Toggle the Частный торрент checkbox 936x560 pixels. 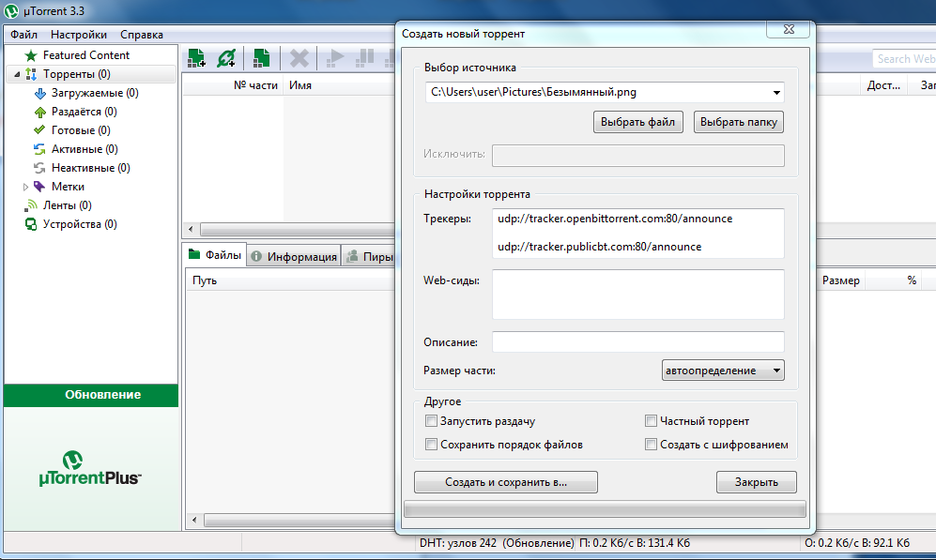(651, 421)
